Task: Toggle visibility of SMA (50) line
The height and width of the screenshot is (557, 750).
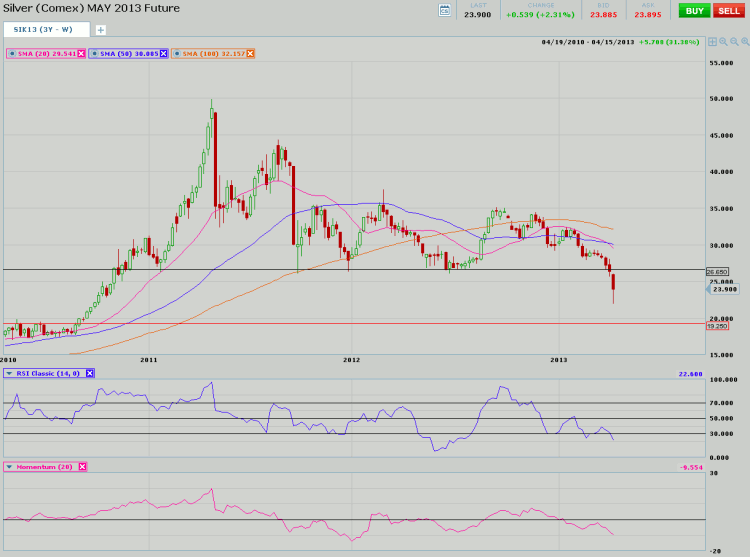Action: (x=95, y=53)
